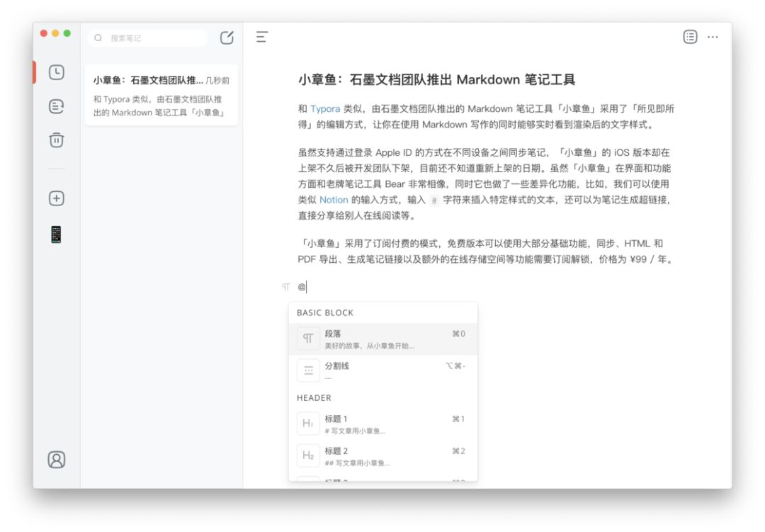Click the BASIC BLOCK section label
The width and height of the screenshot is (765, 532).
tap(325, 313)
